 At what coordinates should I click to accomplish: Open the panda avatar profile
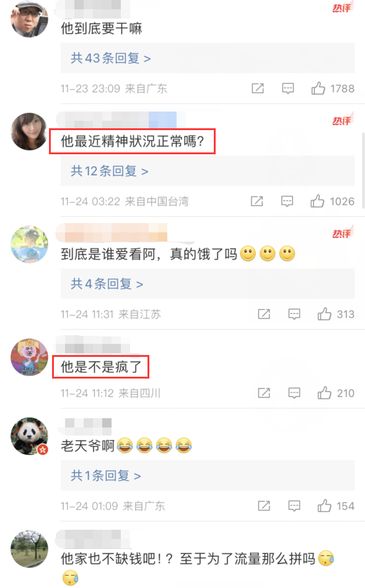pyautogui.click(x=29, y=436)
